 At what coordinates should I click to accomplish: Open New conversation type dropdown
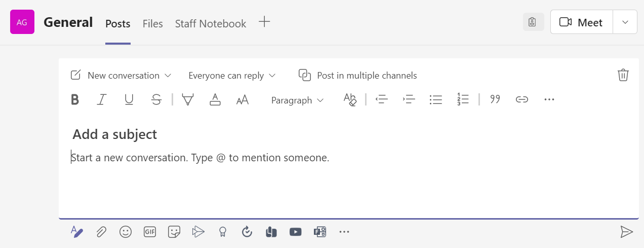121,76
